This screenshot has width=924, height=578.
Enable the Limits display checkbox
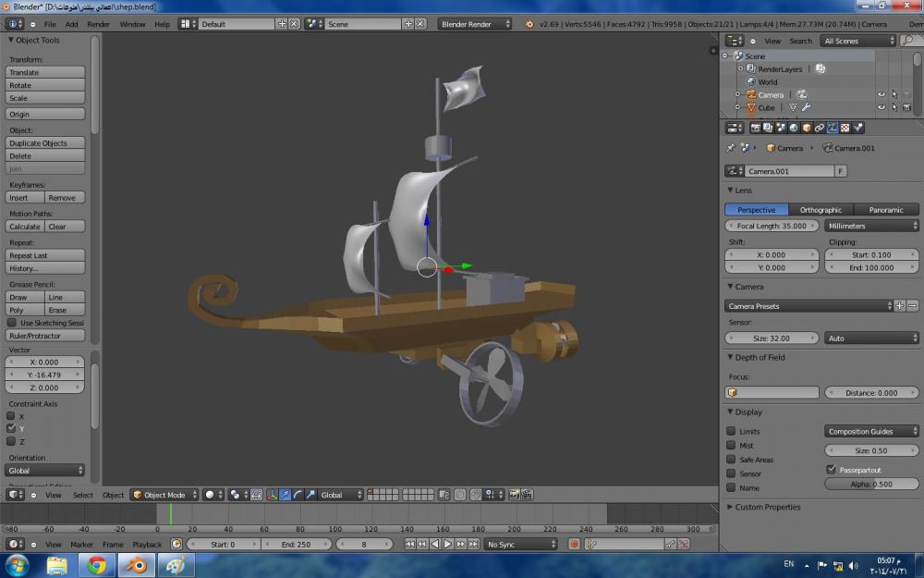[x=731, y=432]
